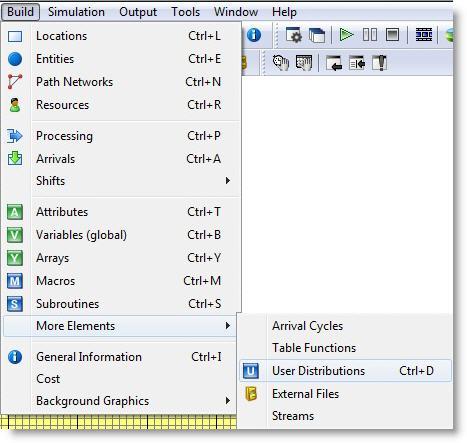Expand the Shifts submenu arrow
The image size is (467, 443).
point(228,181)
